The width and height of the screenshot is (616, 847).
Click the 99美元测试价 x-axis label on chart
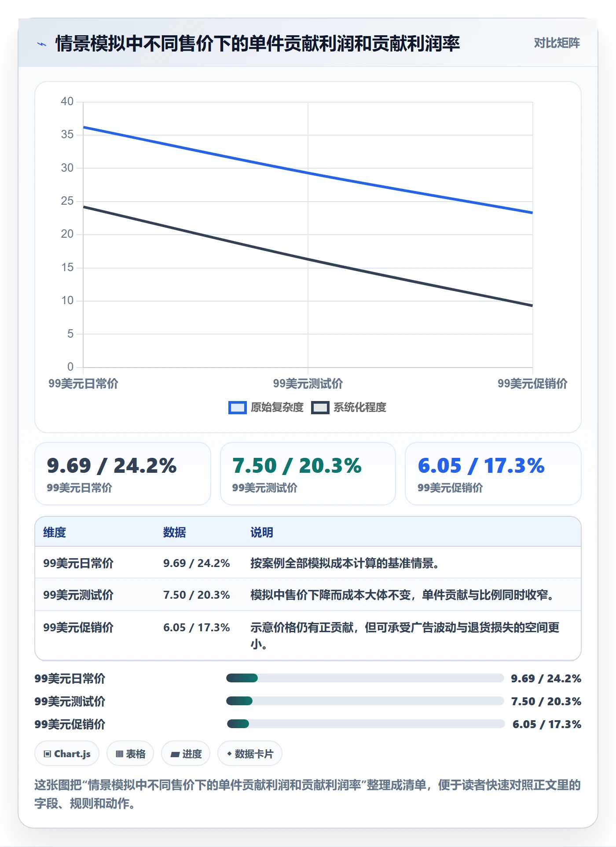click(x=308, y=383)
